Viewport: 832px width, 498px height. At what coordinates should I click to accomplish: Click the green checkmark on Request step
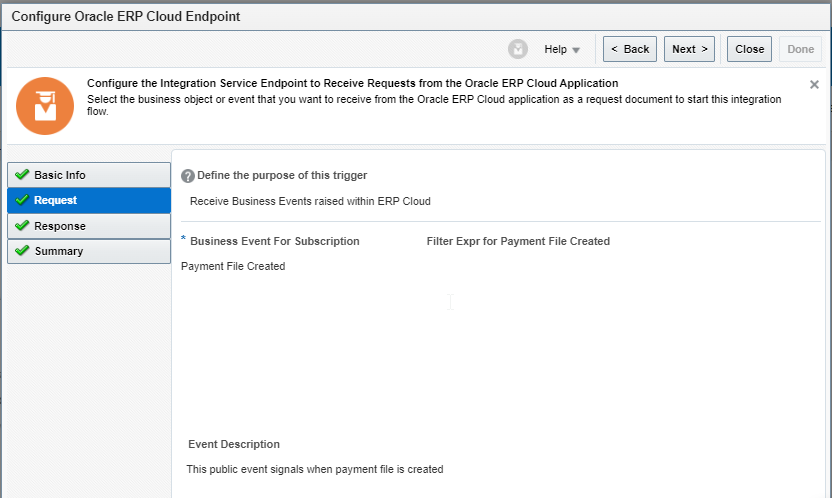coord(22,200)
